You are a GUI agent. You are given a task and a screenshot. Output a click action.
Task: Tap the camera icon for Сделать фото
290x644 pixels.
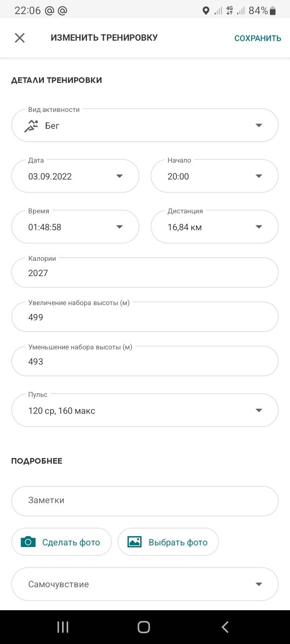point(28,542)
